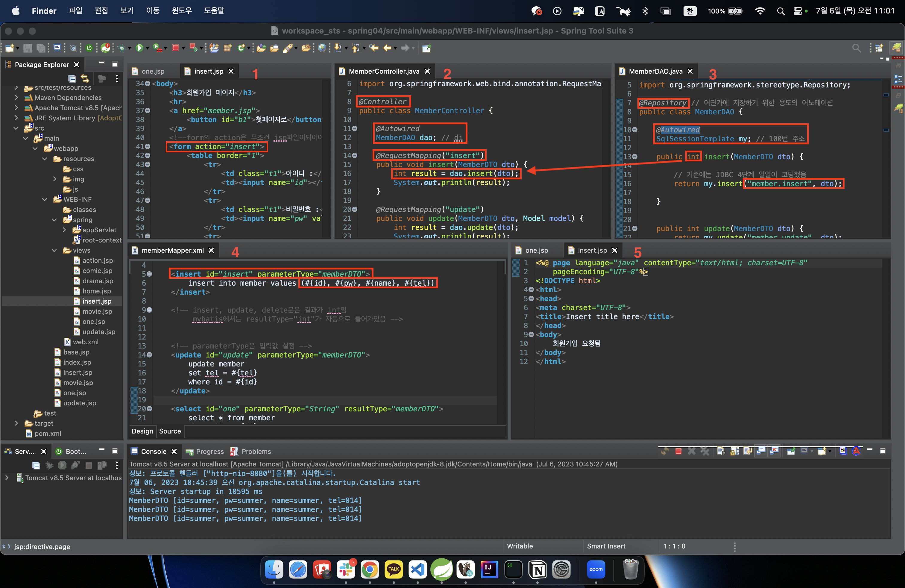
Task: Collapse the WEB-INF folder
Action: 45,199
